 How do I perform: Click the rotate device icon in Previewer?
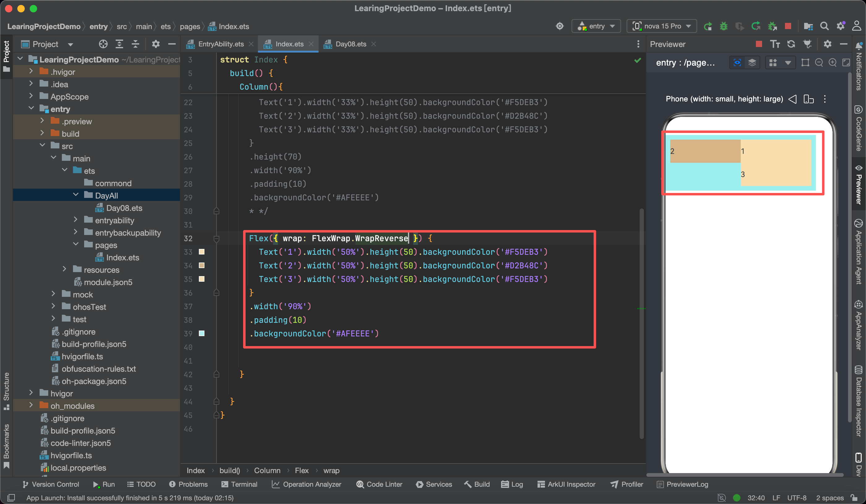point(808,99)
